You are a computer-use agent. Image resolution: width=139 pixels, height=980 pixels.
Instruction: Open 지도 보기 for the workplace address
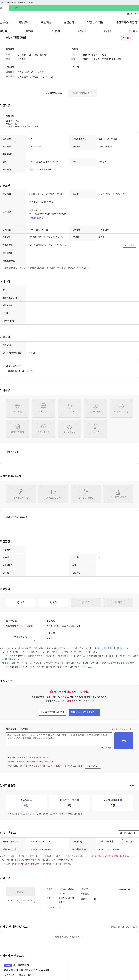click(x=129, y=245)
